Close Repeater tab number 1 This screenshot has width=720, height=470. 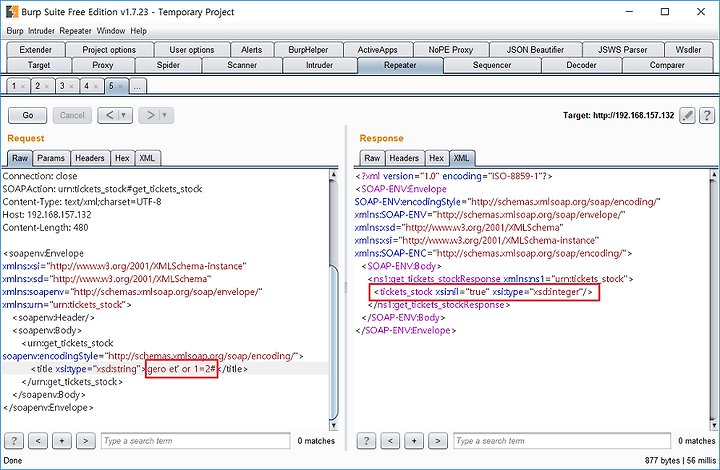[23, 86]
